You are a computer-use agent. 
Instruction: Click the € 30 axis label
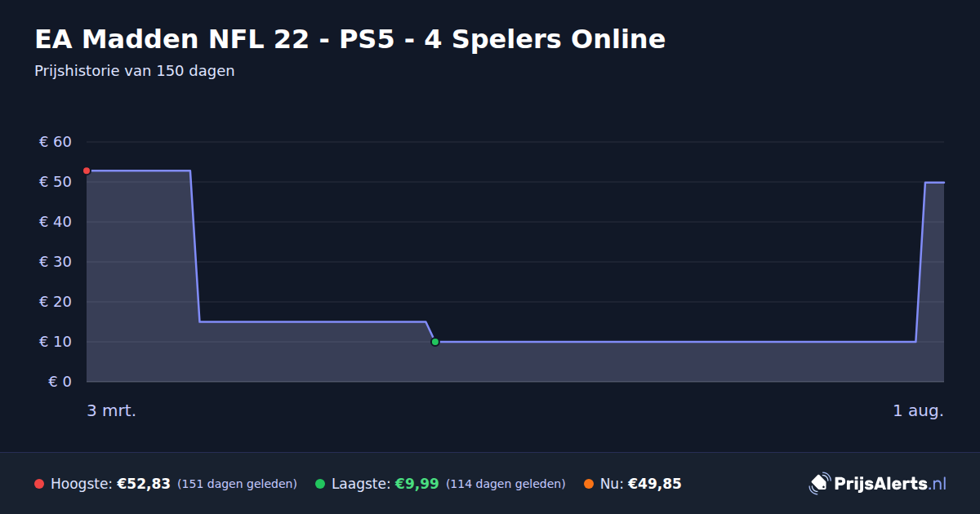click(x=56, y=262)
